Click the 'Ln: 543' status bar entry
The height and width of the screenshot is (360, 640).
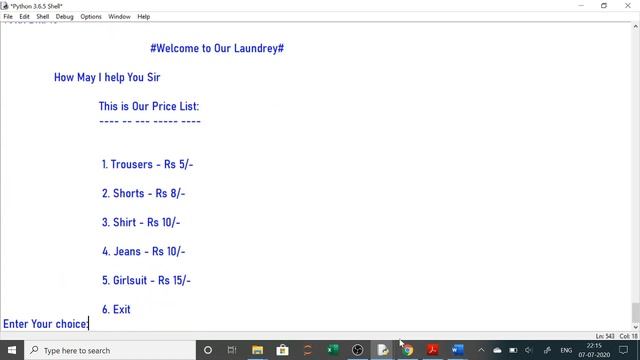pos(604,336)
